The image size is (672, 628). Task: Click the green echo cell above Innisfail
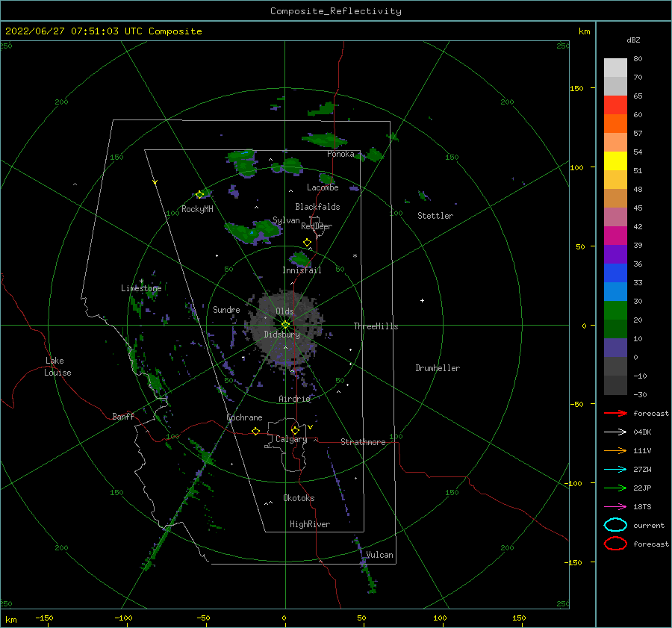click(x=299, y=259)
